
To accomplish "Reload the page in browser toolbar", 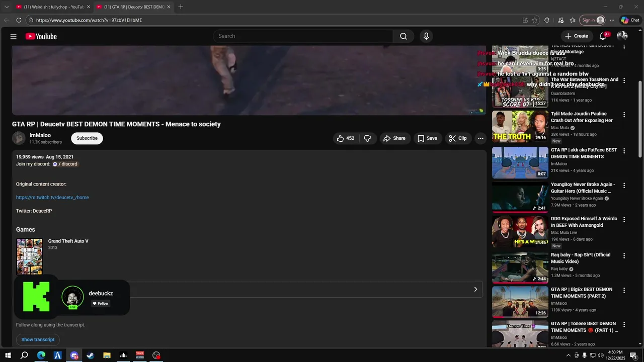I will (x=19, y=20).
